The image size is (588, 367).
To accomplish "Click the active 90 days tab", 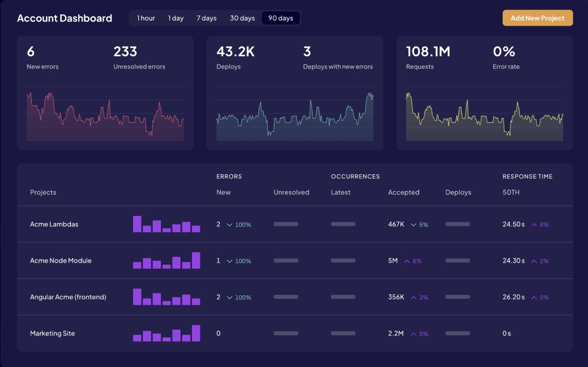I will click(281, 18).
